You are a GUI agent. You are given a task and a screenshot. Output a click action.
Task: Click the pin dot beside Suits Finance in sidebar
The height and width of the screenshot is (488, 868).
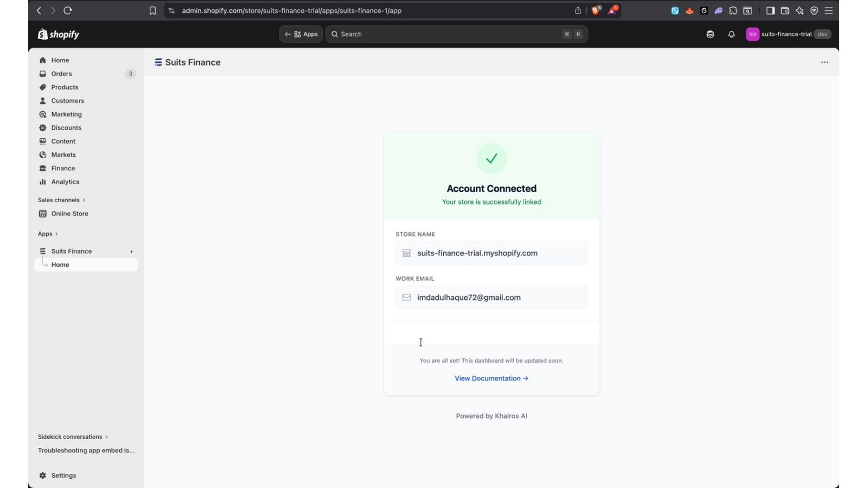[131, 252]
